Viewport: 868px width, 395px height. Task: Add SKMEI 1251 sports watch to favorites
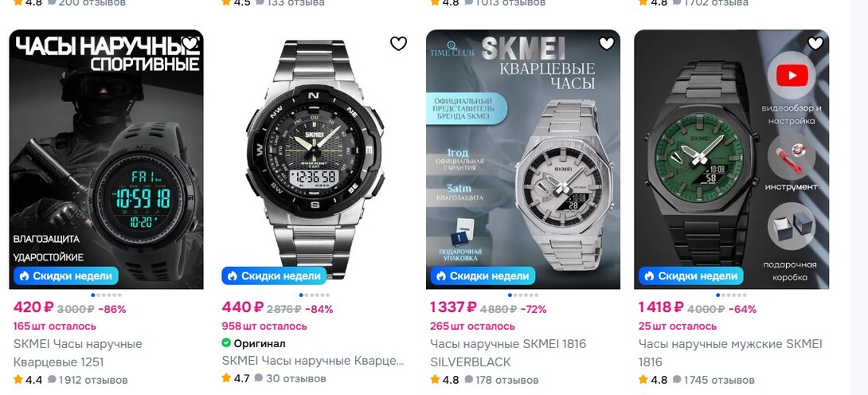pos(190,42)
